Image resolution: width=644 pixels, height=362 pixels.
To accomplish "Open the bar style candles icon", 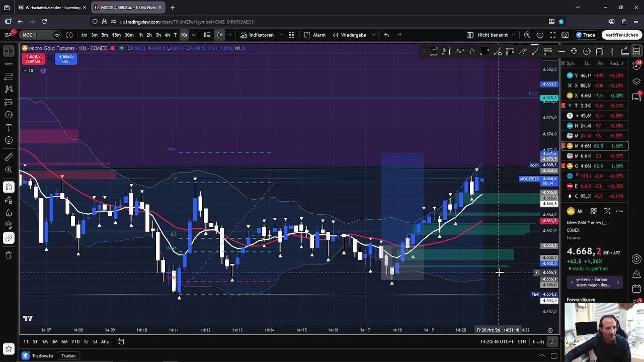I will pyautogui.click(x=220, y=35).
